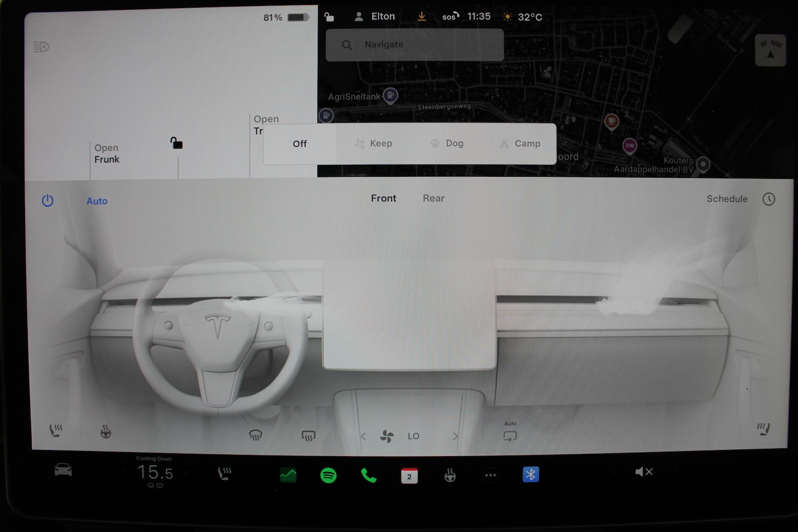Select the pink lodging map pin

pyautogui.click(x=630, y=146)
